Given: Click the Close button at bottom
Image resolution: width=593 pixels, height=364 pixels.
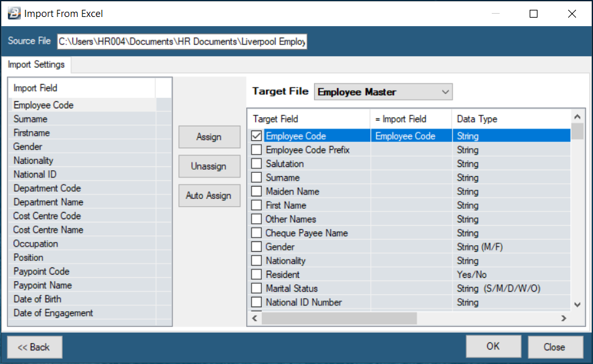Looking at the screenshot, I should click(x=555, y=347).
